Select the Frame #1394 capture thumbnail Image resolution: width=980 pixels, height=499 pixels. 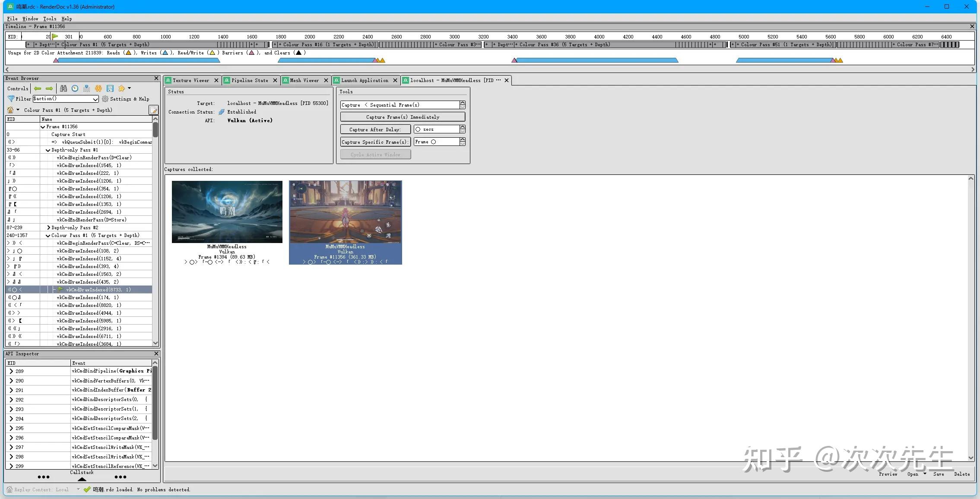227,212
